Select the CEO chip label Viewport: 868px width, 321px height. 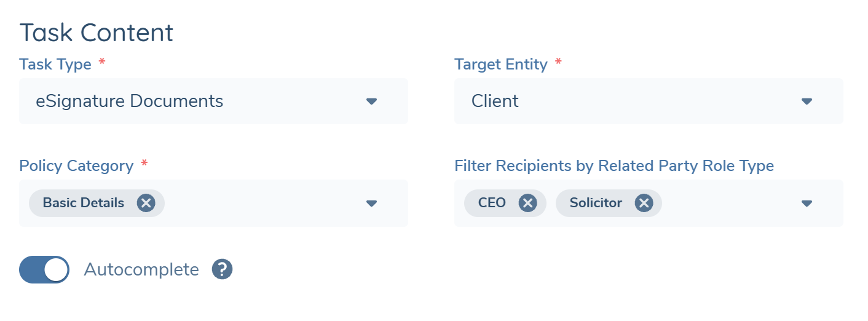point(492,203)
